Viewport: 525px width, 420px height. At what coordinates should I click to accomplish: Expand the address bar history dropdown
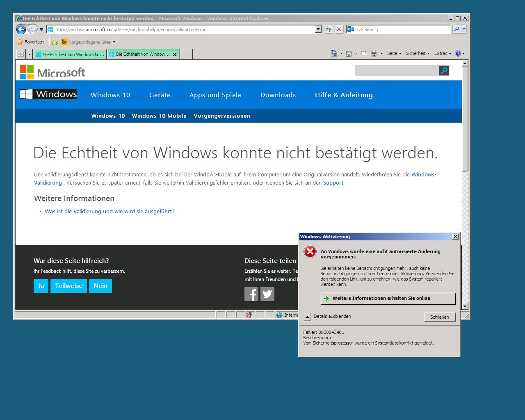point(318,29)
